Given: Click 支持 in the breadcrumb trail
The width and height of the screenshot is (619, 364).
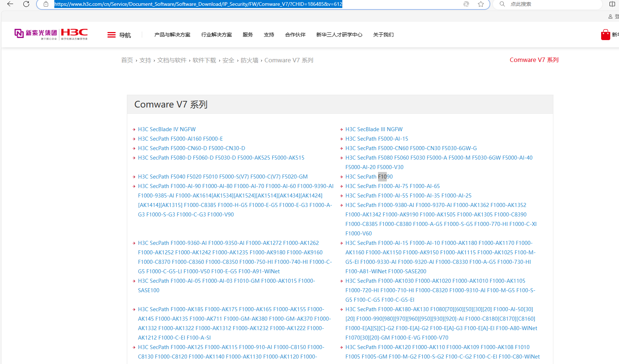Looking at the screenshot, I should (x=145, y=60).
